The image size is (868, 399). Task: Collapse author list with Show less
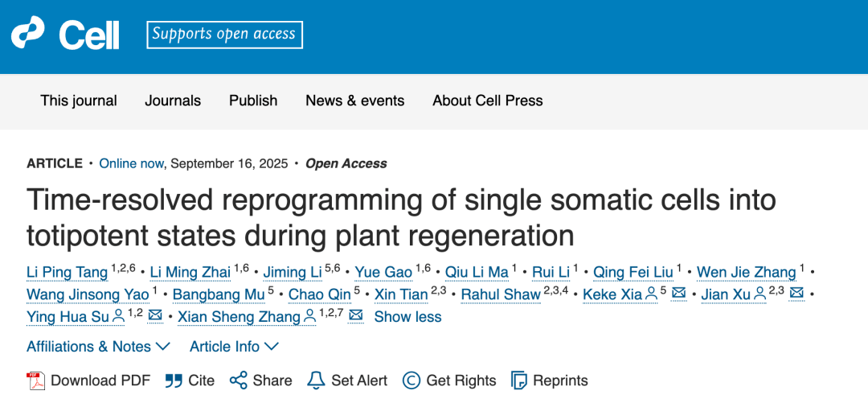coord(407,316)
